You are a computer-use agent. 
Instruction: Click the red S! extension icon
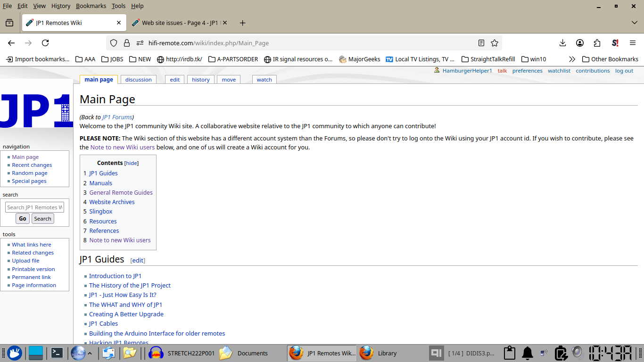[614, 42]
